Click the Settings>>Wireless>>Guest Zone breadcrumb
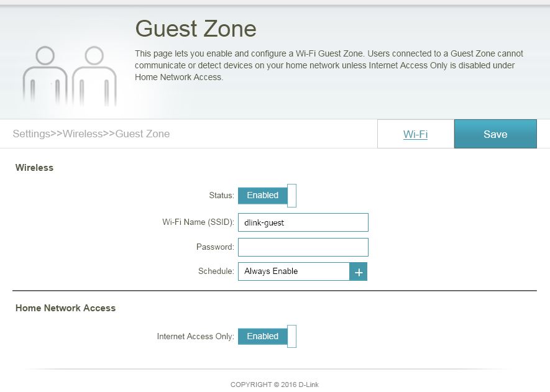 [x=91, y=134]
